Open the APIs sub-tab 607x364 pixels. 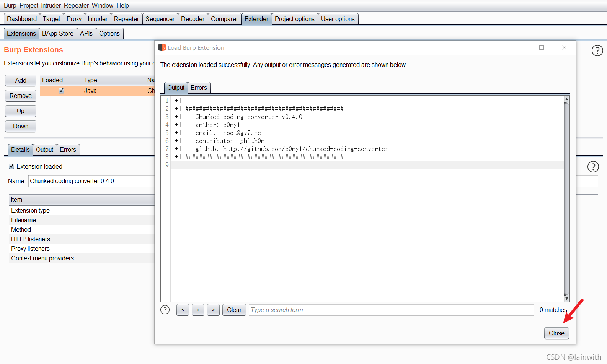[86, 34]
